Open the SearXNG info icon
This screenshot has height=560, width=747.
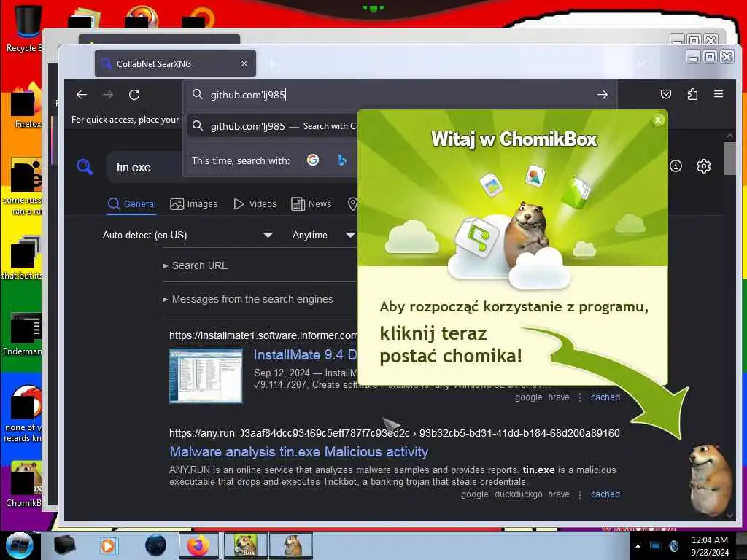click(x=676, y=166)
